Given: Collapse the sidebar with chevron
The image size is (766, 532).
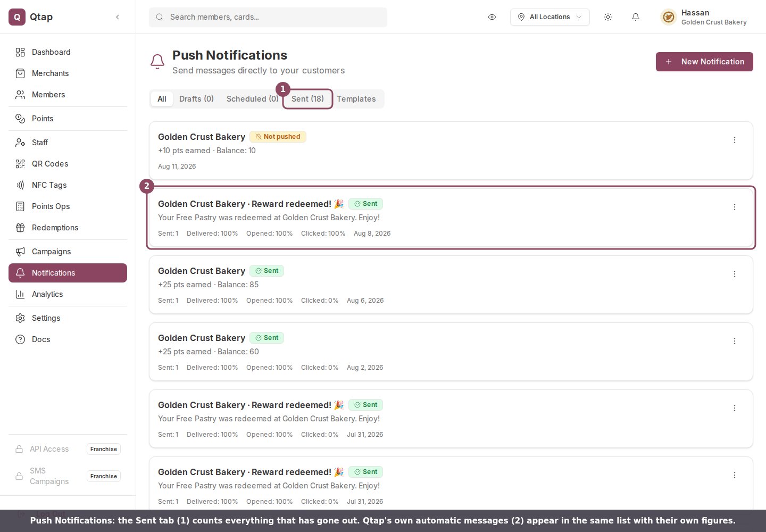Looking at the screenshot, I should (118, 17).
